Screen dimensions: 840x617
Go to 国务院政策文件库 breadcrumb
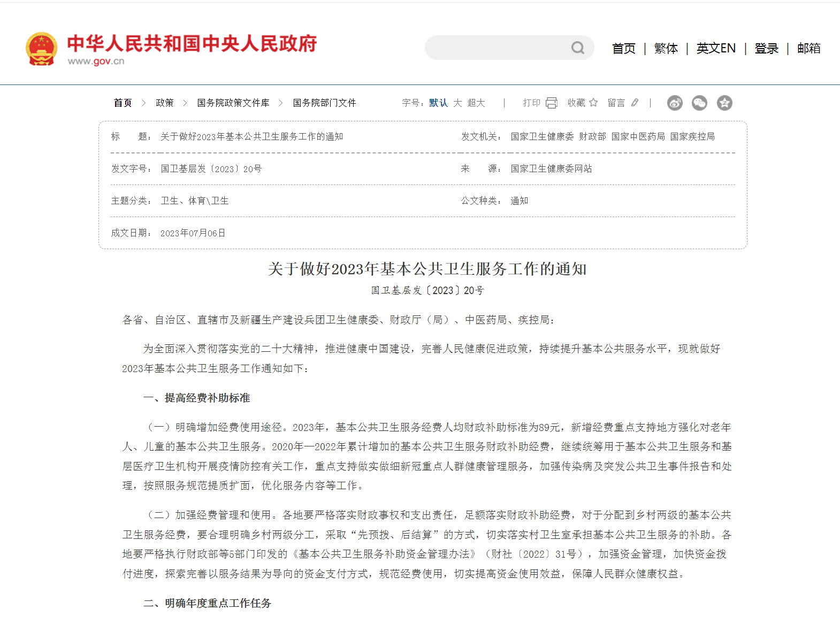point(233,103)
